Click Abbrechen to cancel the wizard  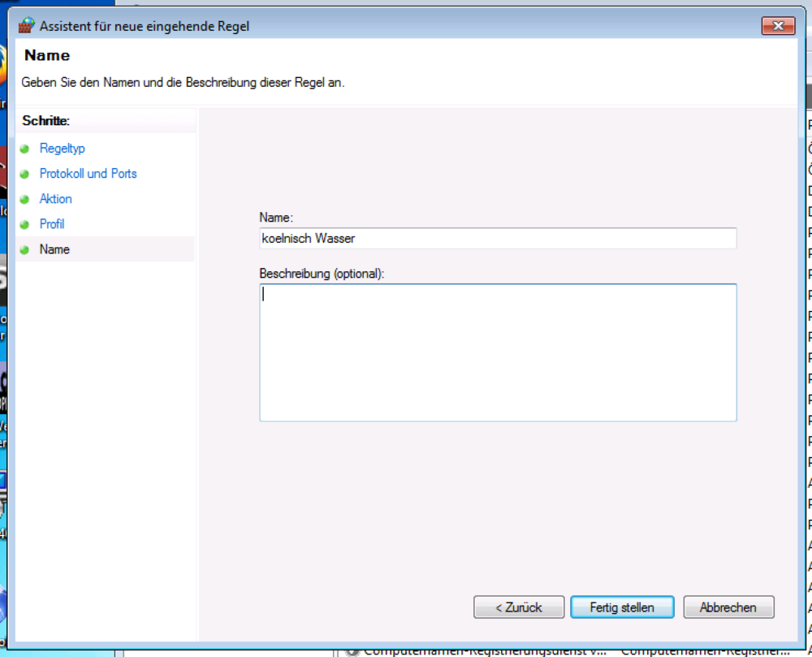coord(728,607)
